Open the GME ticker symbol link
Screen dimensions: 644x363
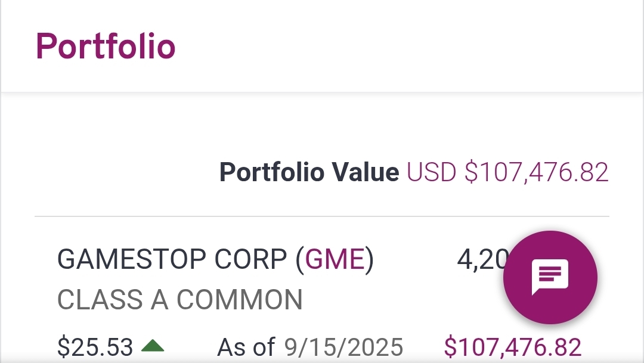tap(335, 259)
